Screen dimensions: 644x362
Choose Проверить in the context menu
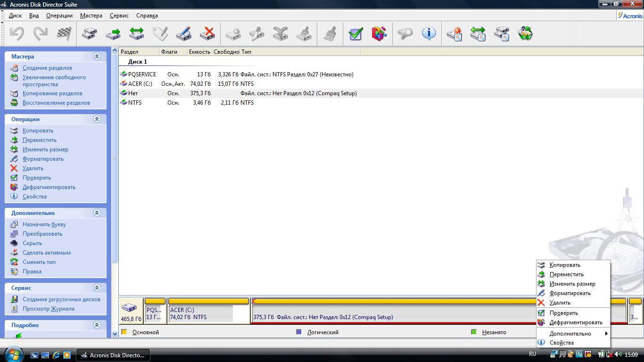[x=573, y=313]
